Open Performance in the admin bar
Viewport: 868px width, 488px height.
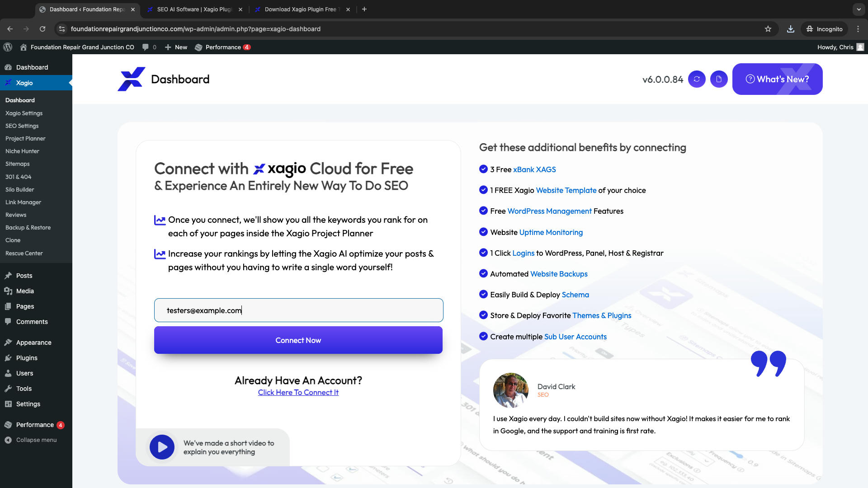[x=222, y=47]
